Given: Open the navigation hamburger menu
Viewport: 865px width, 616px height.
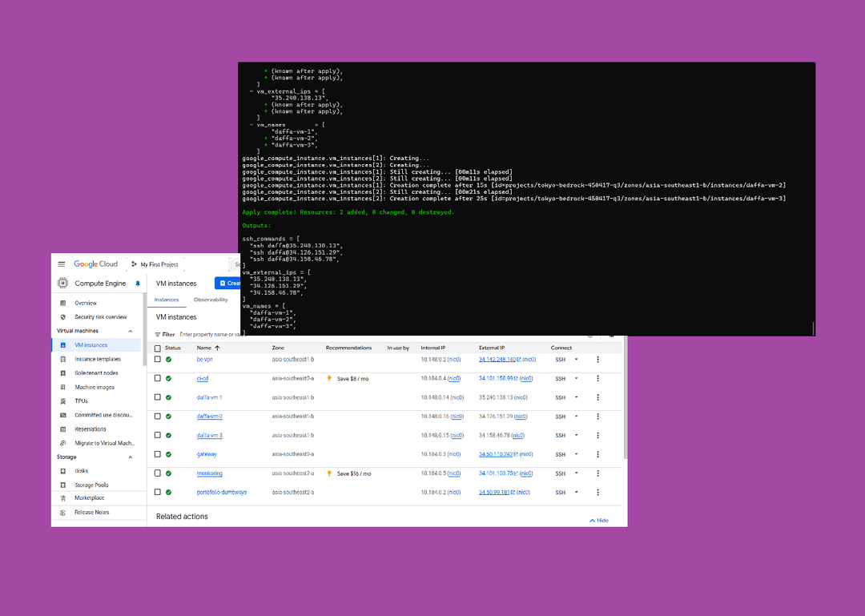Looking at the screenshot, I should 62,264.
